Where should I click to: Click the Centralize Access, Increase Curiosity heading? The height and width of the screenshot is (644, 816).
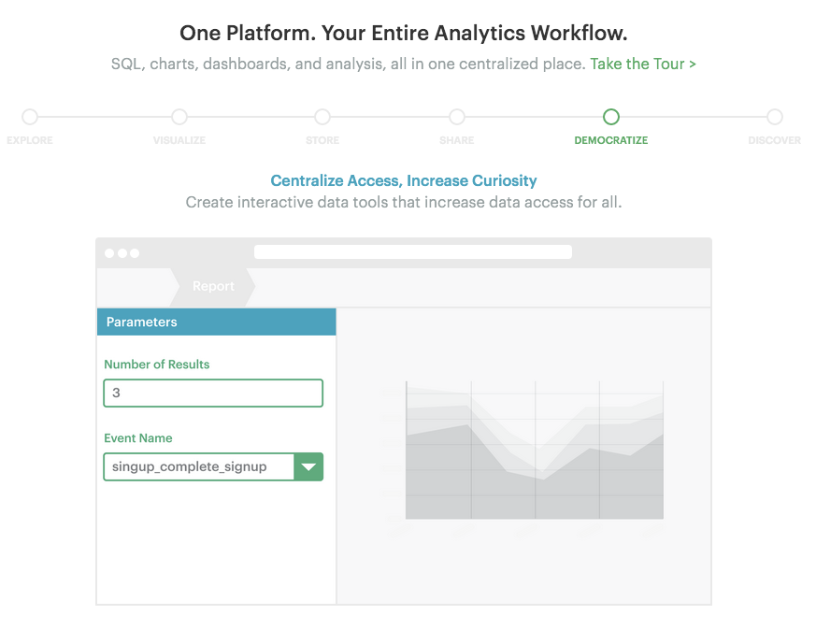404,180
